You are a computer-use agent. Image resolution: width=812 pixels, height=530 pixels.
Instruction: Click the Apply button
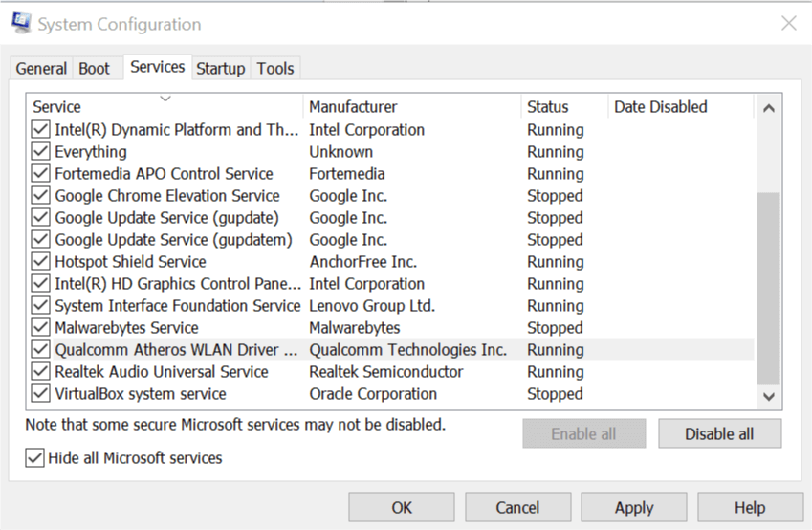(634, 508)
